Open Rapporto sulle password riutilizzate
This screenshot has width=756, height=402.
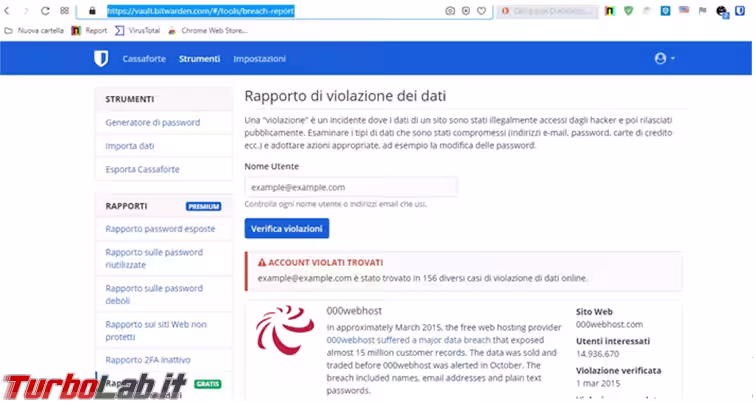pos(154,258)
